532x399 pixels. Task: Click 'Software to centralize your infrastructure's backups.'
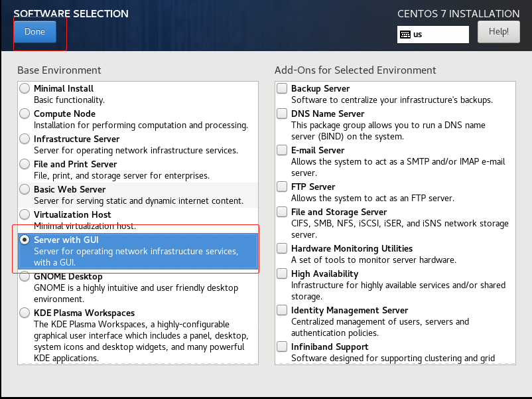[x=392, y=100]
